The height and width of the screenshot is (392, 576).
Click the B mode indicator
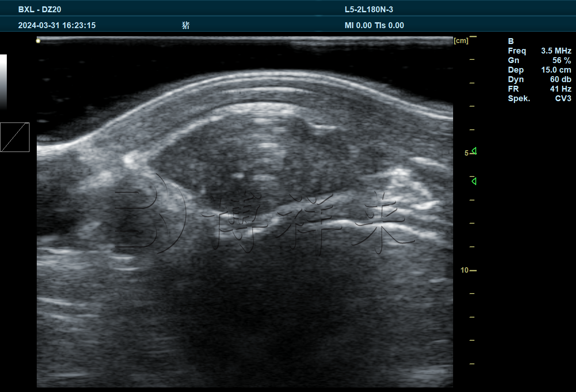[x=511, y=41]
